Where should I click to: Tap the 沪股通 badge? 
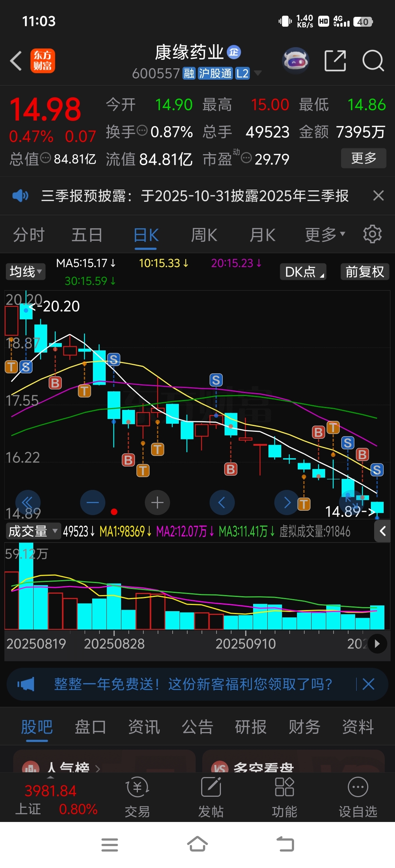click(x=215, y=73)
